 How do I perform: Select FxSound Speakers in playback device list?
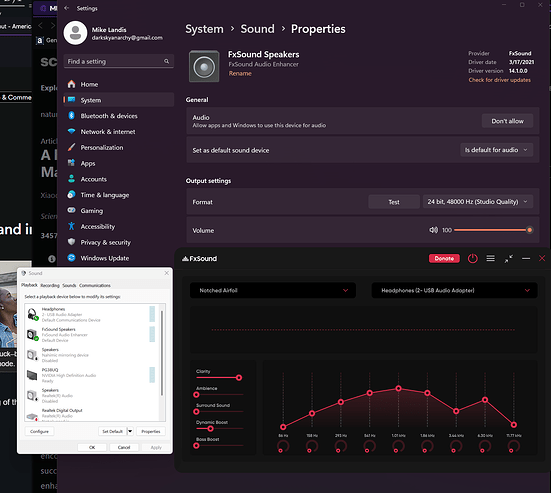(91, 335)
